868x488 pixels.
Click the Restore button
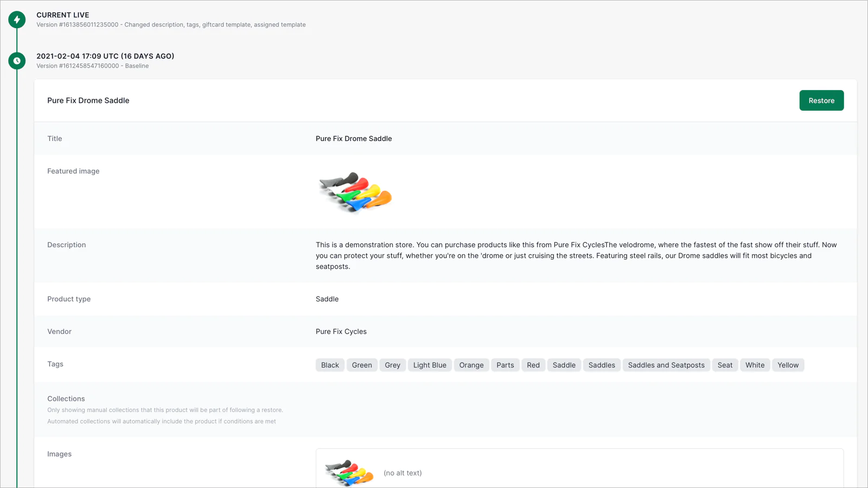821,100
